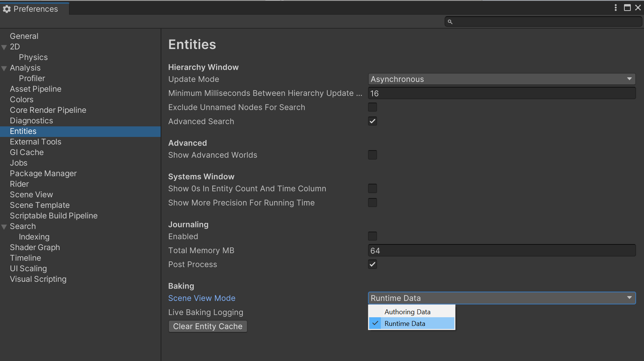The image size is (644, 361).
Task: Click the Preferences gear icon in tab
Action: [7, 9]
